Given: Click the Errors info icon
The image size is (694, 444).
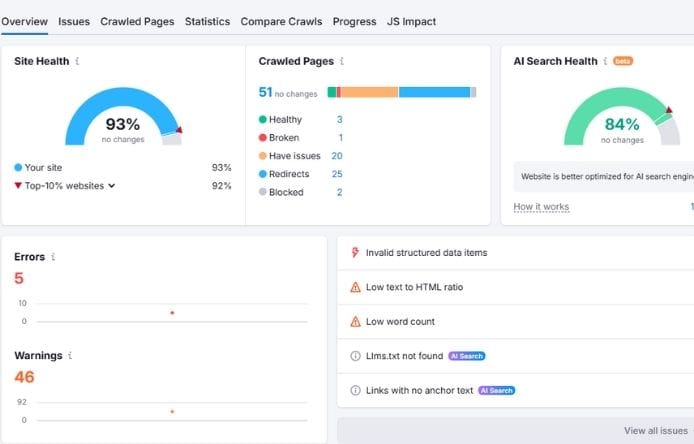Looking at the screenshot, I should pos(53,257).
